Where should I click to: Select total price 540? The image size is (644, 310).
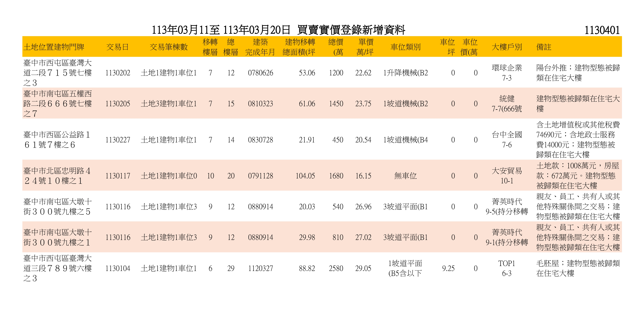(x=338, y=207)
